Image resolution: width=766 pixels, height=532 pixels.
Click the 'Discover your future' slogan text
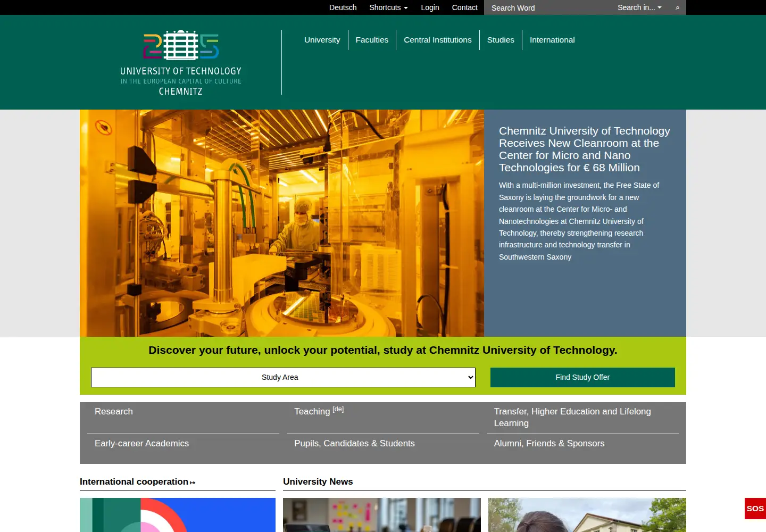click(x=383, y=350)
